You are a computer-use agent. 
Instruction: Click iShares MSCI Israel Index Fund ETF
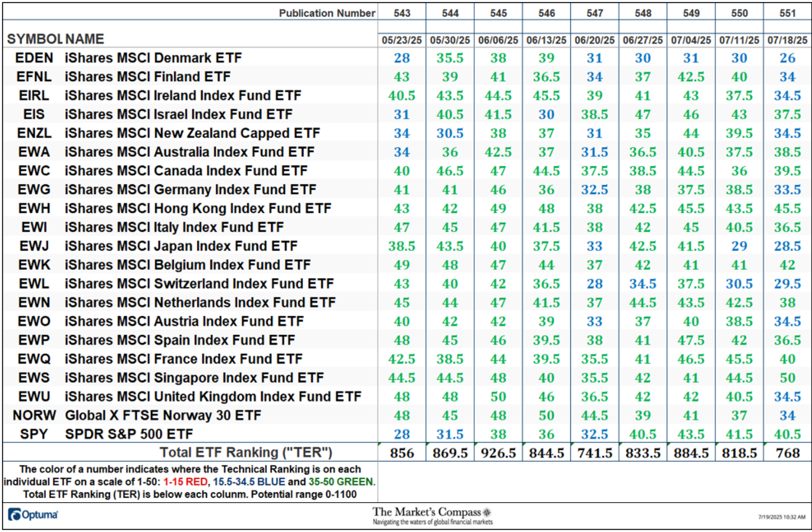pyautogui.click(x=179, y=114)
